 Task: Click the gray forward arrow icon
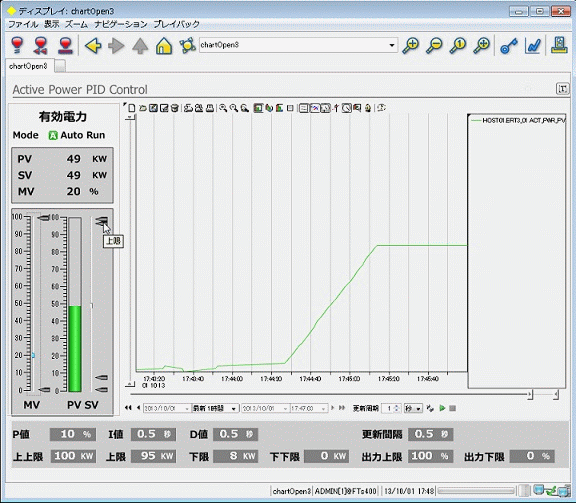tap(116, 46)
